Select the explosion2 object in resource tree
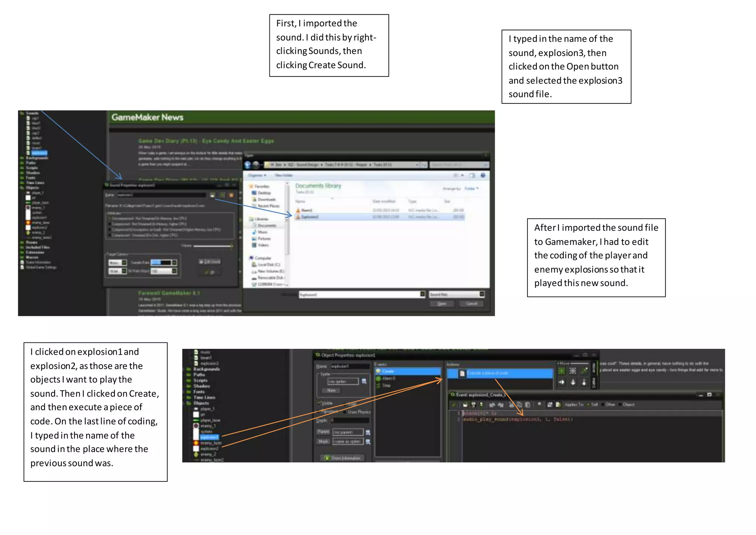Screen dimensions: 756x535 pyautogui.click(x=209, y=449)
